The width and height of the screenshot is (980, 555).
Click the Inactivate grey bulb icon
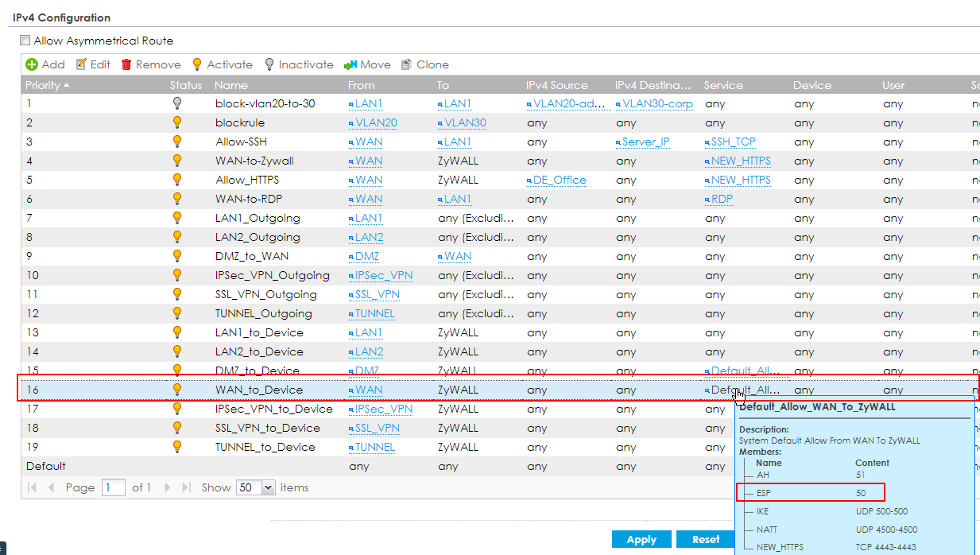269,64
